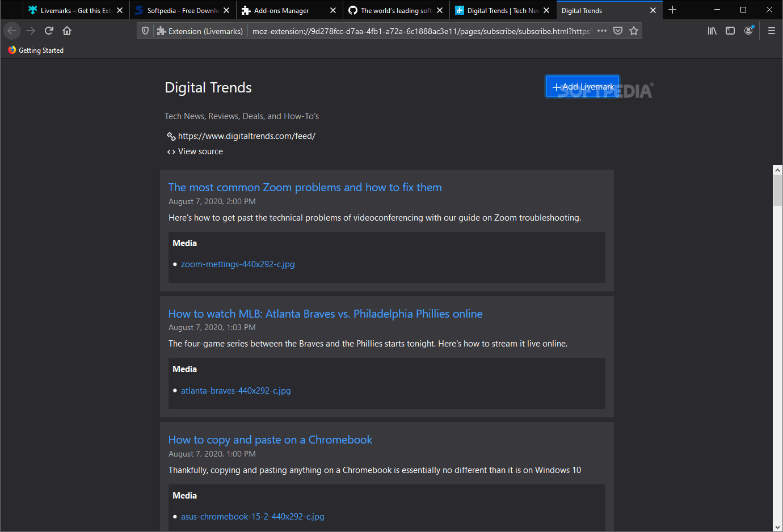Viewport: 783px width, 532px height.
Task: Close the Livemarks extension tab
Action: 120,10
